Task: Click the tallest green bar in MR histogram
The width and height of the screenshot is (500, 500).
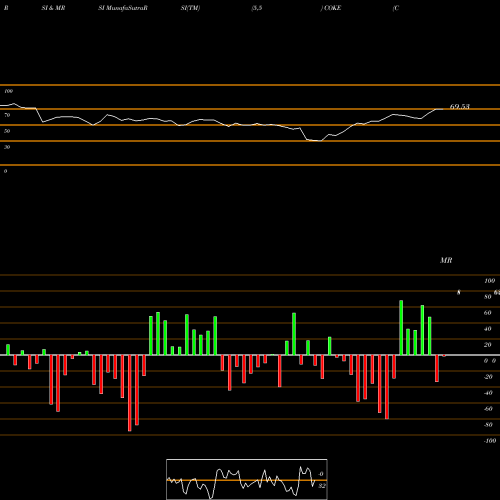Action: (401, 328)
